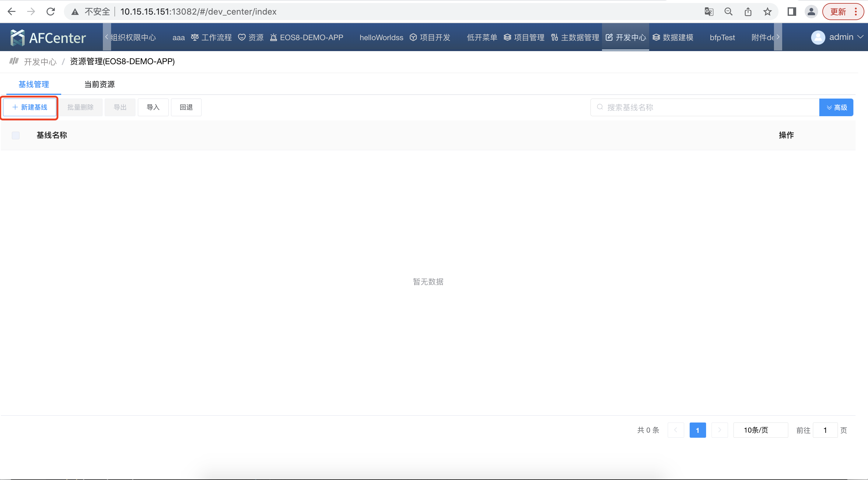Toggle the select-all checkbox in table header
Viewport: 868px width, 480px height.
[x=16, y=135]
